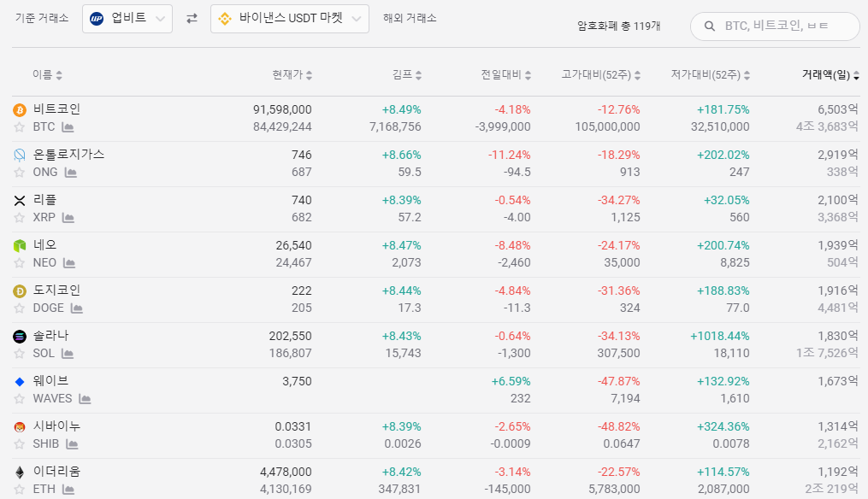Click the chart icon next to WAVES
The height and width of the screenshot is (499, 868).
tap(86, 399)
